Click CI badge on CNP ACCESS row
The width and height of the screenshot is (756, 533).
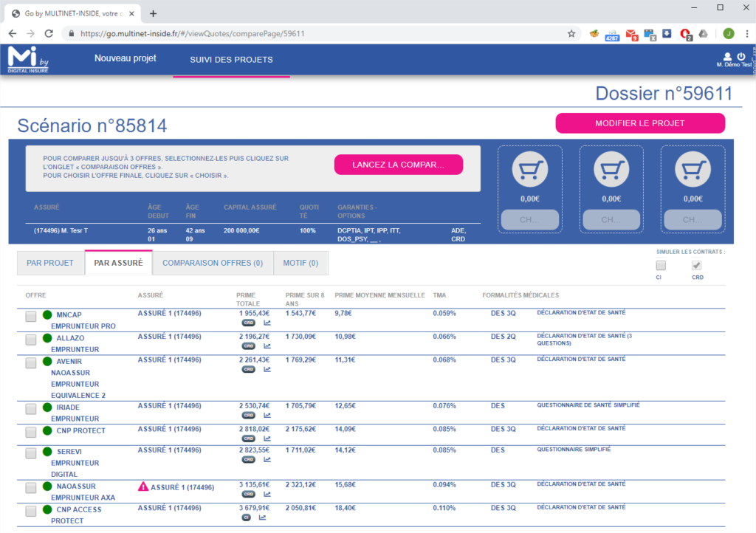coord(247,517)
